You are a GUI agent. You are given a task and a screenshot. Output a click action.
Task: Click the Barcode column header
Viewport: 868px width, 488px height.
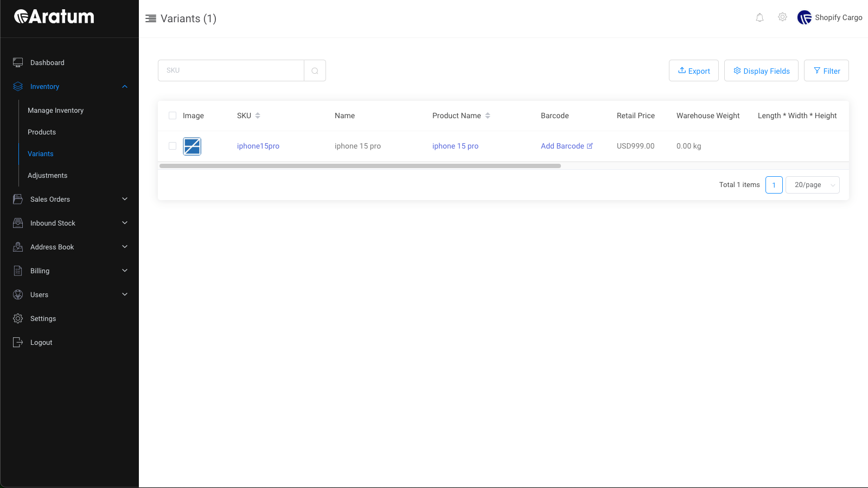pos(555,115)
